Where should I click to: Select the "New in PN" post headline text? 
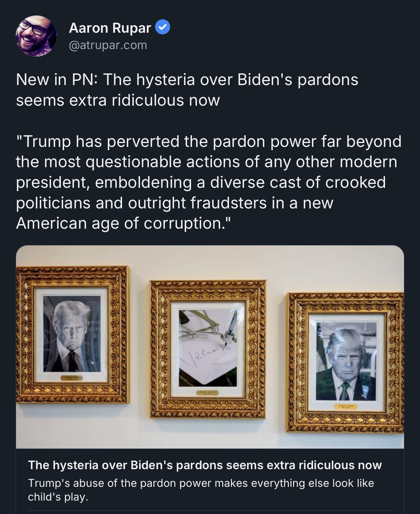(187, 90)
